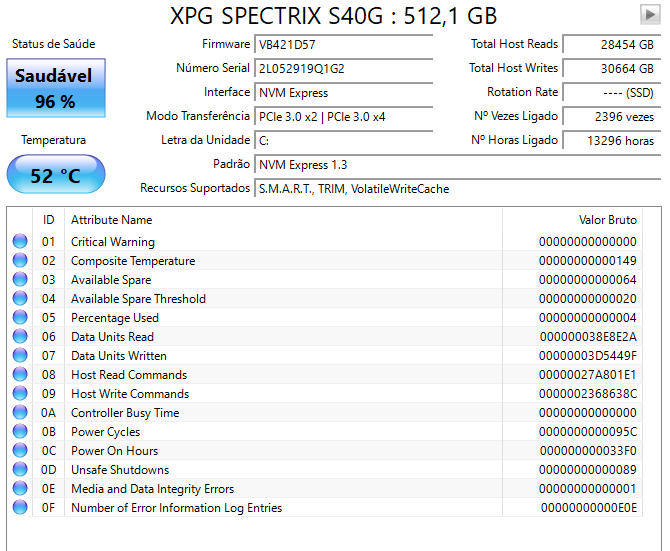Click the Total Host Reads value 28454 GB
The width and height of the screenshot is (670, 551).
point(612,44)
